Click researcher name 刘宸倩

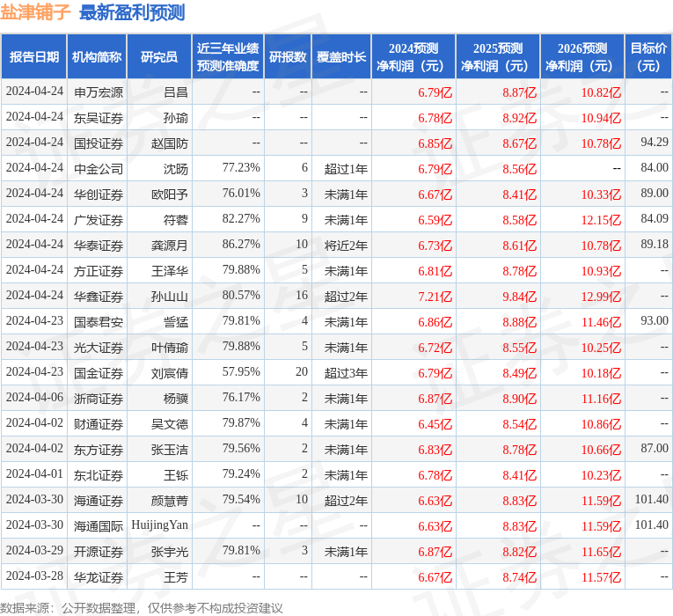click(x=170, y=373)
